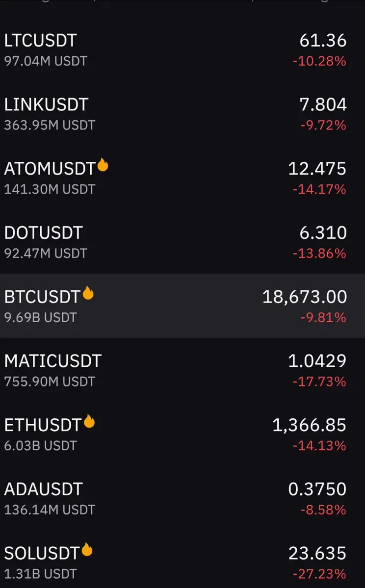The width and height of the screenshot is (365, 588).
Task: Open the LTCUSDT trading pair
Action: tap(182, 50)
